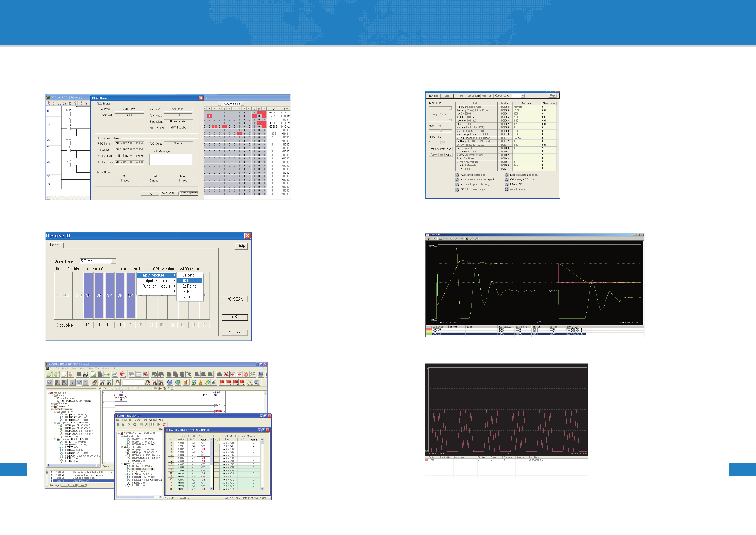This screenshot has height=535, width=756.
Task: Switch to the Build tab in message panel
Action: coord(64,485)
